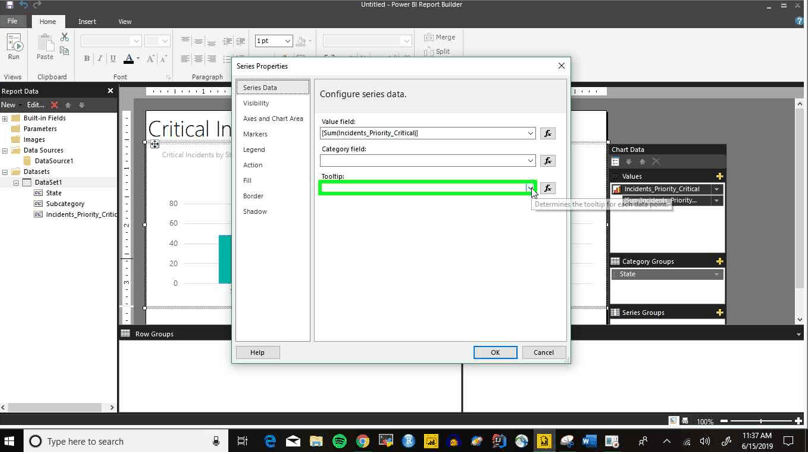Open expression editor for Category field
The image size is (808, 454).
tap(548, 161)
